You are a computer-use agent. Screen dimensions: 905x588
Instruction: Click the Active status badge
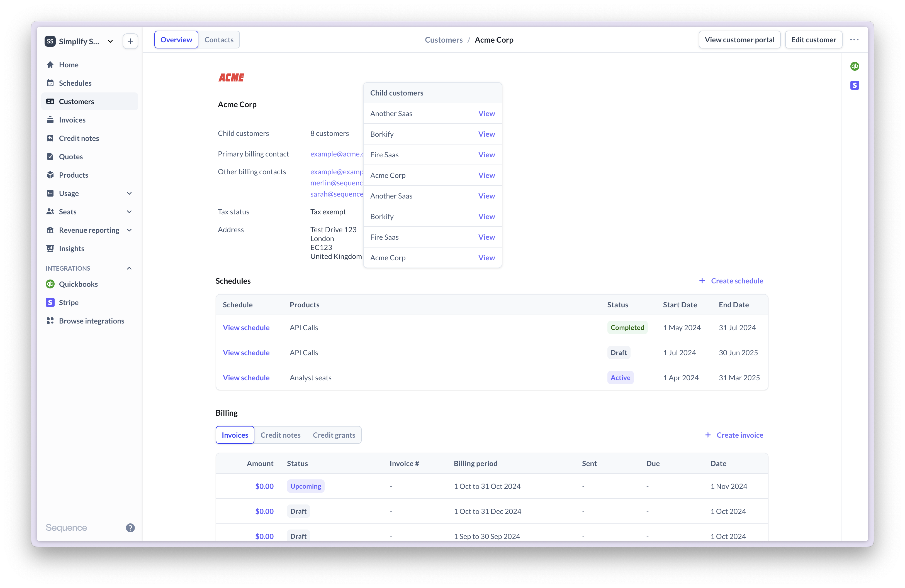point(620,378)
